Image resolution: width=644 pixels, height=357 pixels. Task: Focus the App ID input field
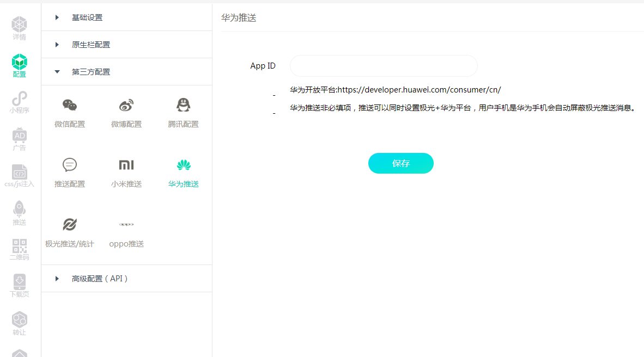pyautogui.click(x=384, y=66)
